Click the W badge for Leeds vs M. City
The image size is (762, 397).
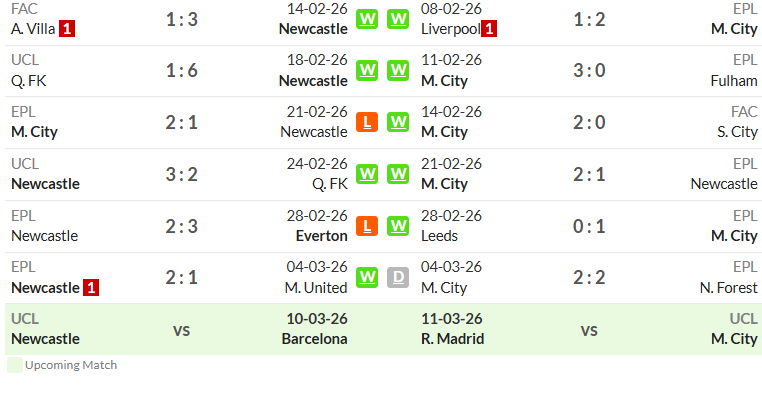click(x=398, y=226)
